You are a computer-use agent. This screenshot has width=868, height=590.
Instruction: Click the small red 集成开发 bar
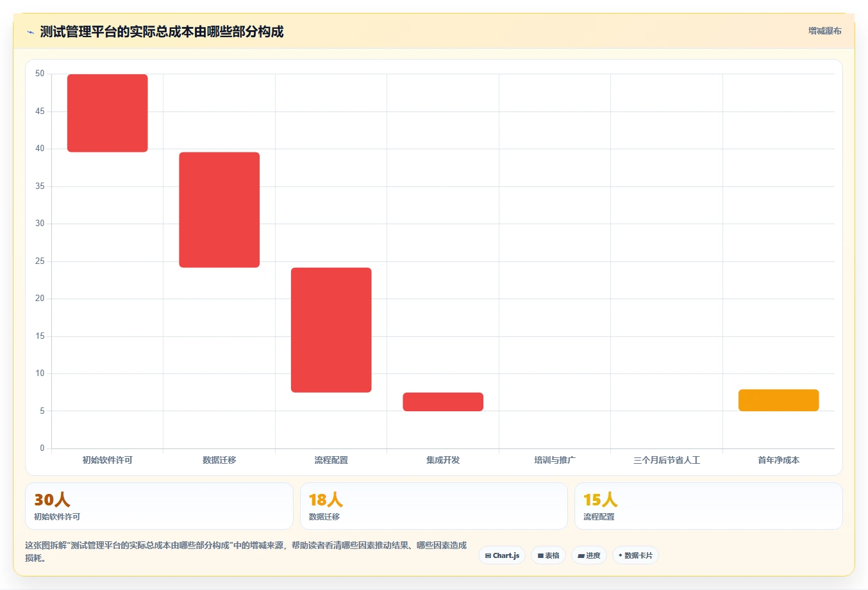(443, 402)
